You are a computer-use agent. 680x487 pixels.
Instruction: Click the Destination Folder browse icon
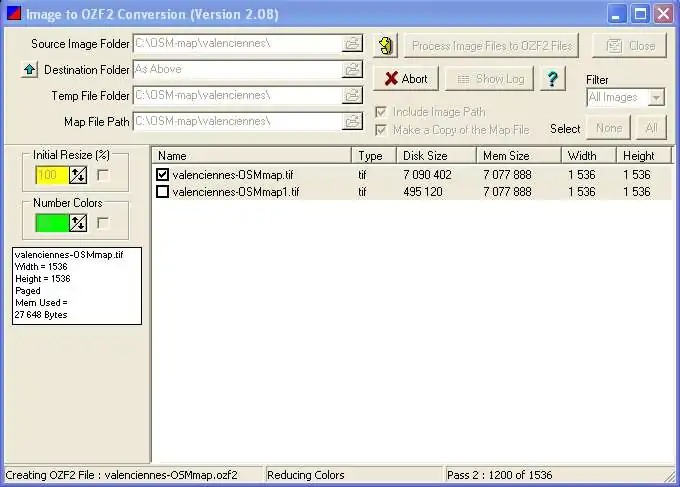tap(352, 70)
